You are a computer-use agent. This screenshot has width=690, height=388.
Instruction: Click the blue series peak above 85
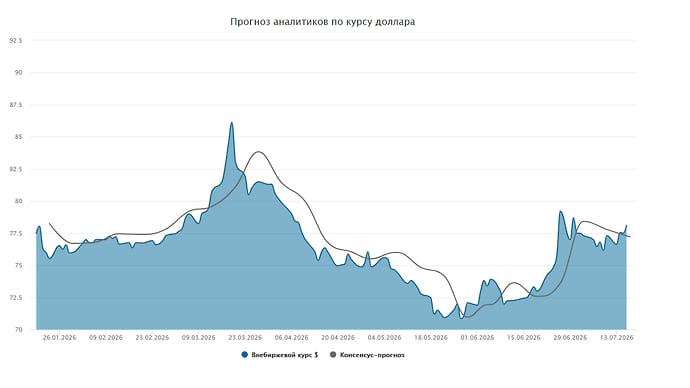pyautogui.click(x=231, y=123)
